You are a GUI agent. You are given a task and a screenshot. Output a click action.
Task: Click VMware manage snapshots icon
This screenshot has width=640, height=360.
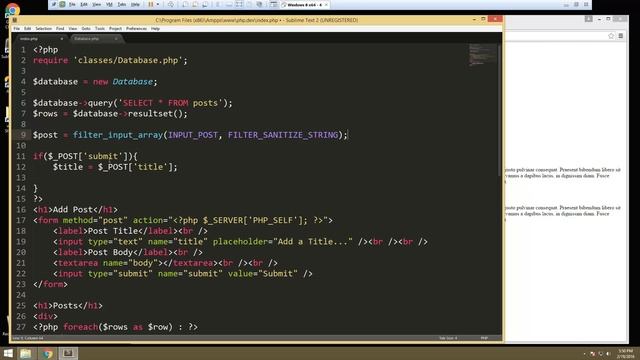(205, 4)
